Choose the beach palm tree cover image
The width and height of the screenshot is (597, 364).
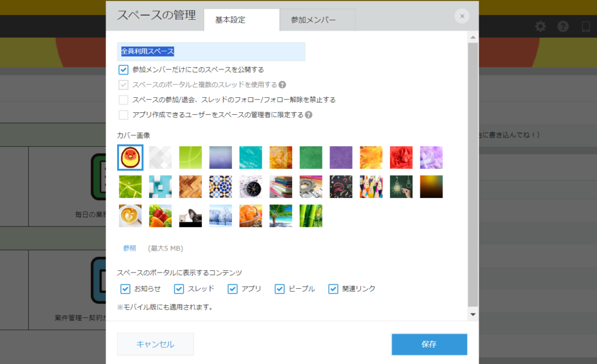[280, 215]
